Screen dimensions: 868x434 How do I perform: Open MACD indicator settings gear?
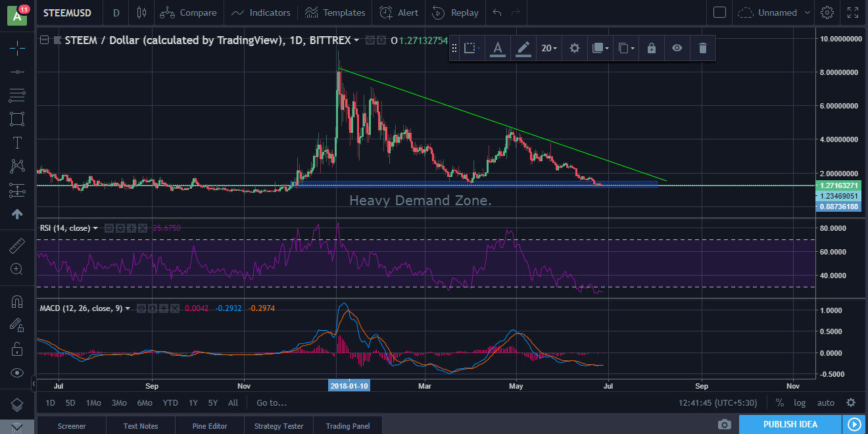tap(153, 308)
